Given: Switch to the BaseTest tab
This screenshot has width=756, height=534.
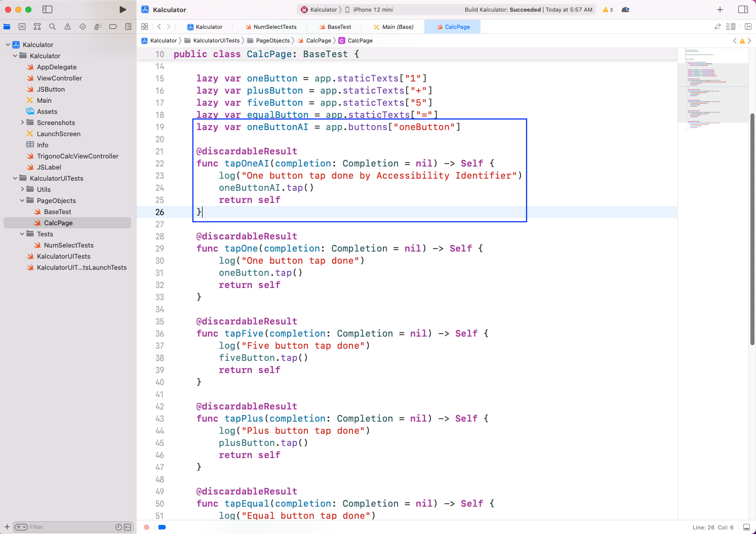Looking at the screenshot, I should tap(335, 27).
